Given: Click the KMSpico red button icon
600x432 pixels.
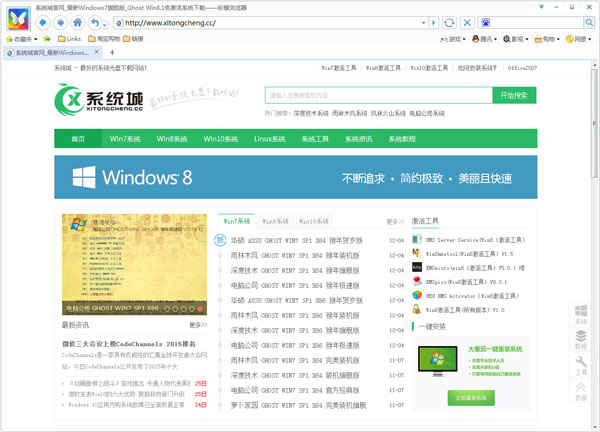Looking at the screenshot, I should pyautogui.click(x=417, y=281).
